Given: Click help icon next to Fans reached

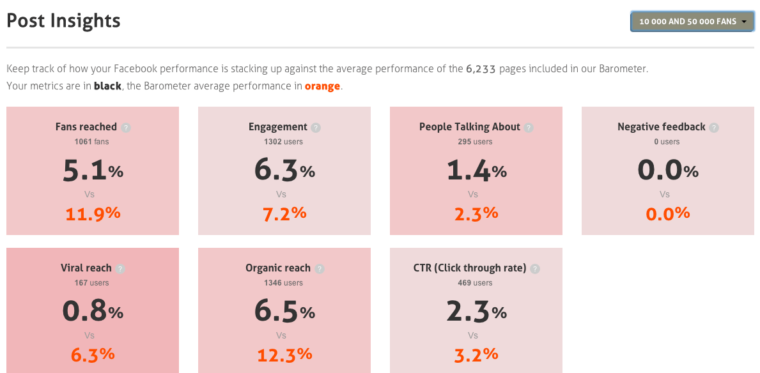Looking at the screenshot, I should coord(126,128).
